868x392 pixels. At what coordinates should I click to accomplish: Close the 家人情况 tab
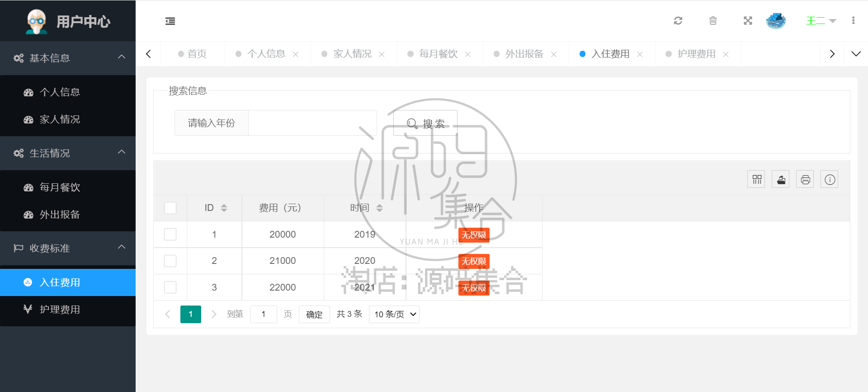[x=382, y=54]
